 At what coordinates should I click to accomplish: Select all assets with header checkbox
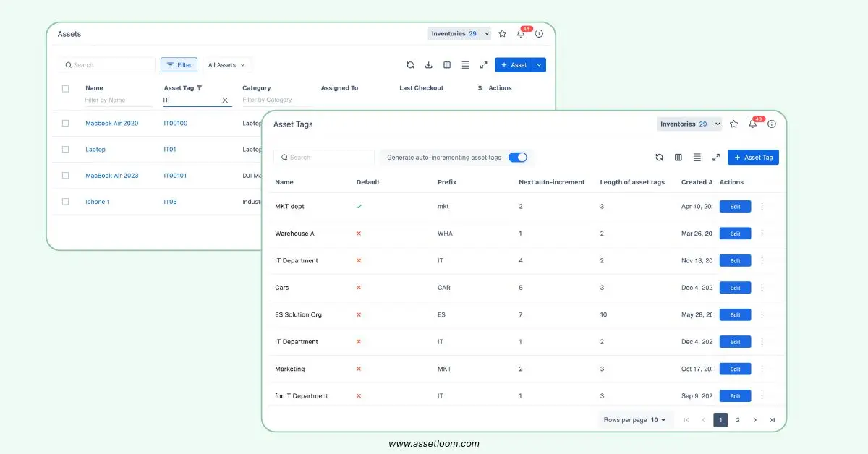(x=65, y=88)
